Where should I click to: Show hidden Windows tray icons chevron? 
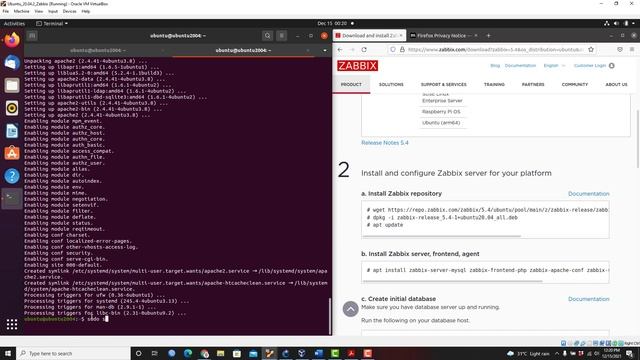pos(557,353)
